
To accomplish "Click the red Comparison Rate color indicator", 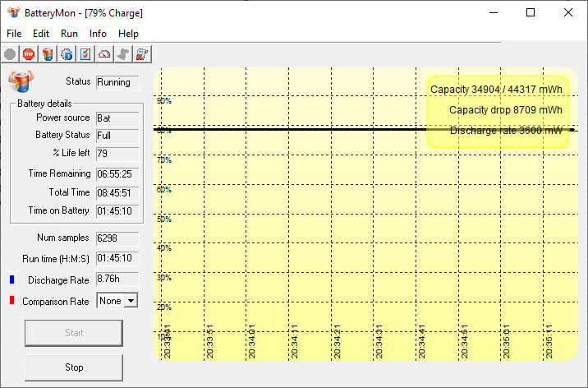I will tap(12, 301).
